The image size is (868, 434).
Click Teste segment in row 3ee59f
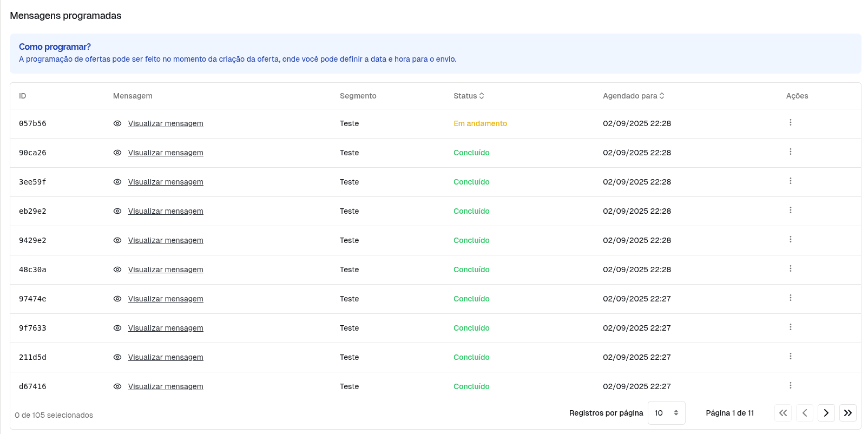[x=349, y=182]
